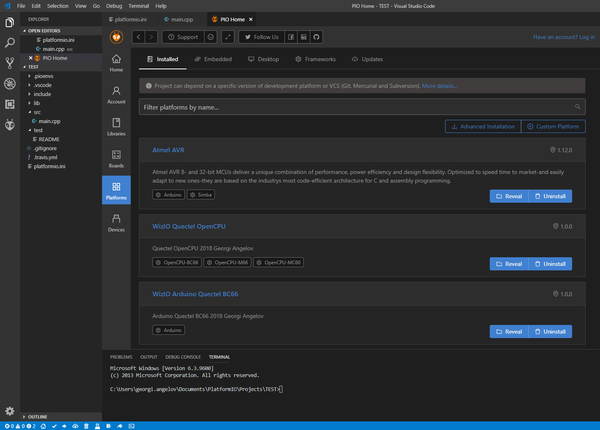This screenshot has height=430, width=600.
Task: Close the PIO Home editor tab
Action: pyautogui.click(x=251, y=20)
